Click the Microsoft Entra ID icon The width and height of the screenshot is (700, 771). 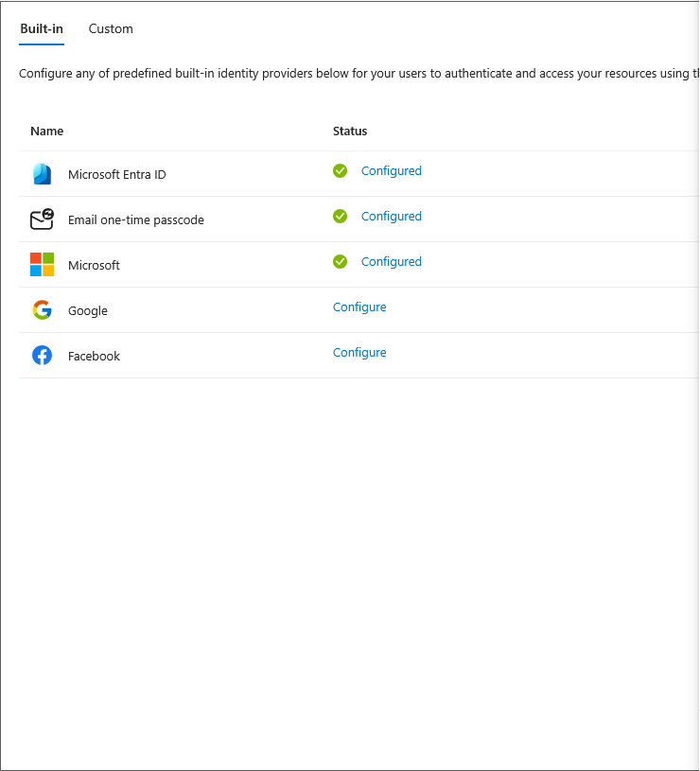coord(42,174)
